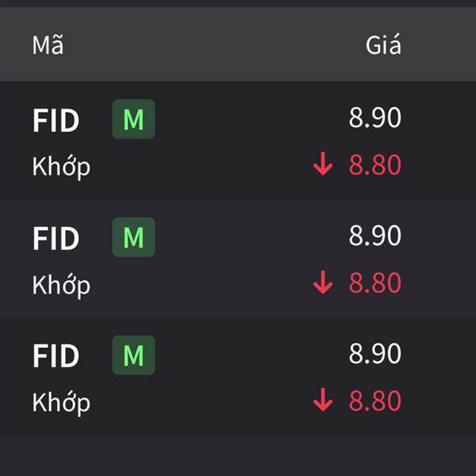Open the third FID stock symbol
476x476 pixels.
(56, 355)
